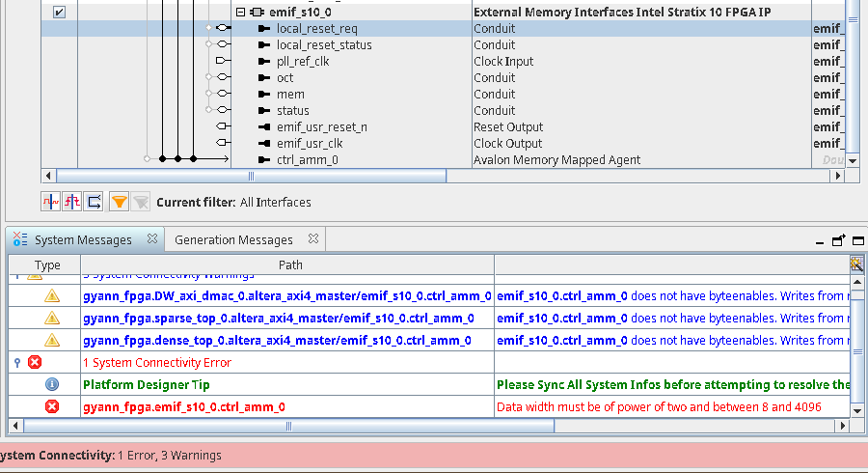
Task: Click the emif_usr_reset_n output connection symbol
Action: click(223, 126)
